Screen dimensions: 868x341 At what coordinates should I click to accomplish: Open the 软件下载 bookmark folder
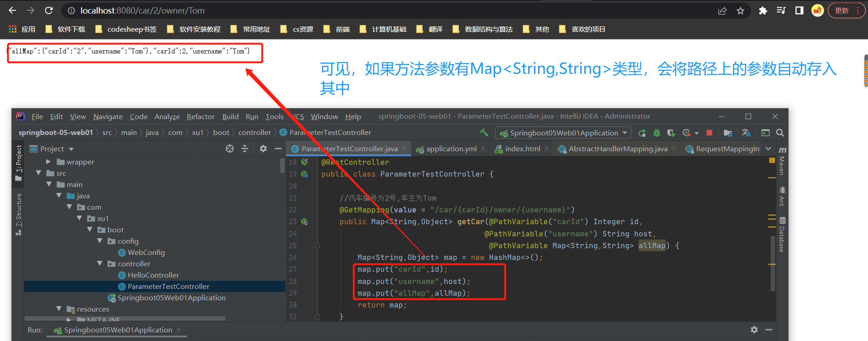[65, 29]
